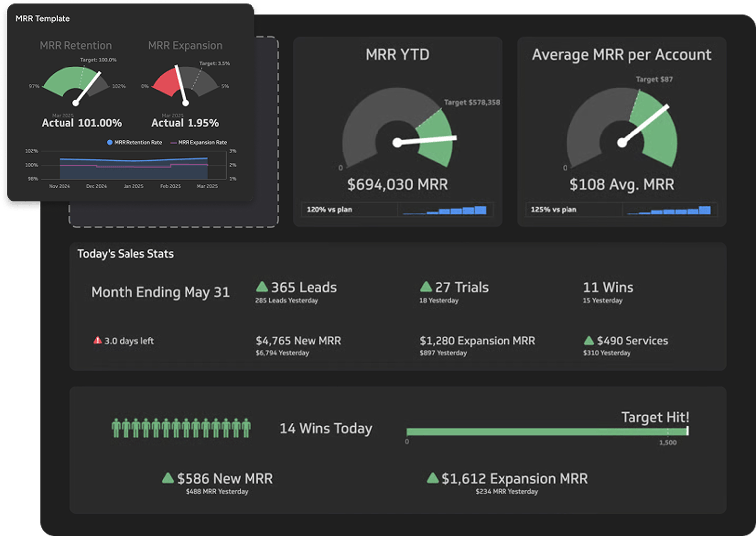
Task: Open the Average MRR sparkline bar chart
Action: pyautogui.click(x=669, y=210)
